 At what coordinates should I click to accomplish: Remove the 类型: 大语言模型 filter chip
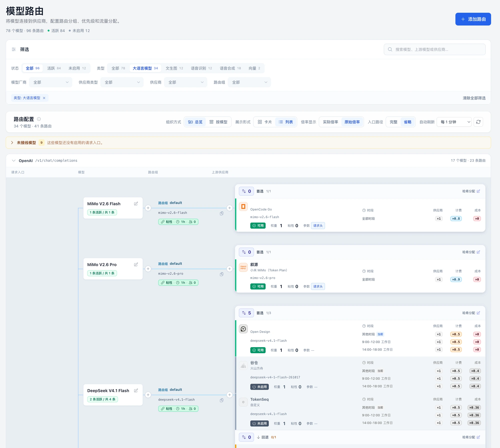point(44,98)
